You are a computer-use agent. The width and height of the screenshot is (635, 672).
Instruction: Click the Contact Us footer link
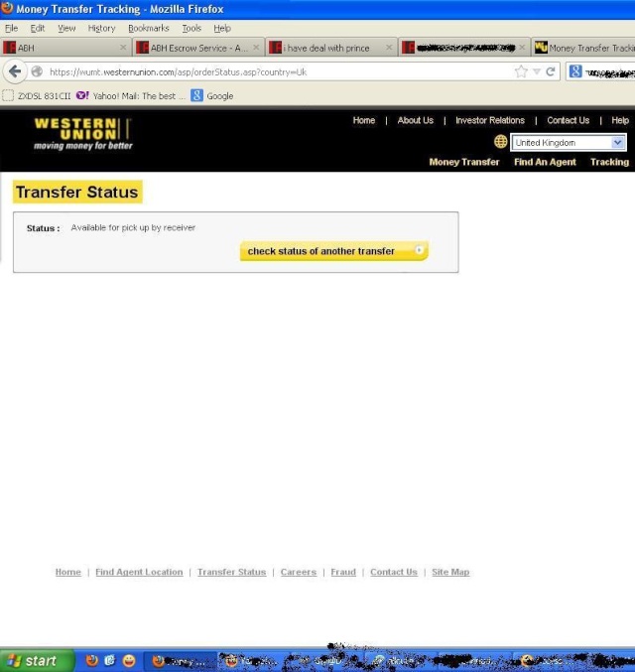click(x=393, y=572)
